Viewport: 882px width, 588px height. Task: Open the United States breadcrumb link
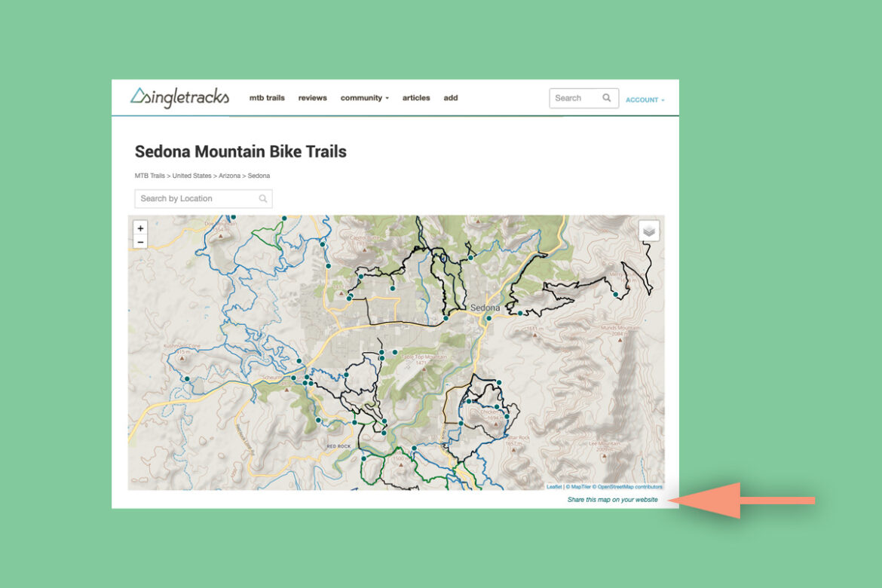click(x=192, y=176)
